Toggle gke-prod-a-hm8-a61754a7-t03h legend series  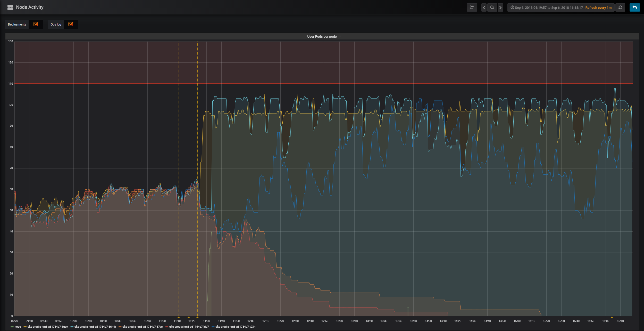pos(235,327)
